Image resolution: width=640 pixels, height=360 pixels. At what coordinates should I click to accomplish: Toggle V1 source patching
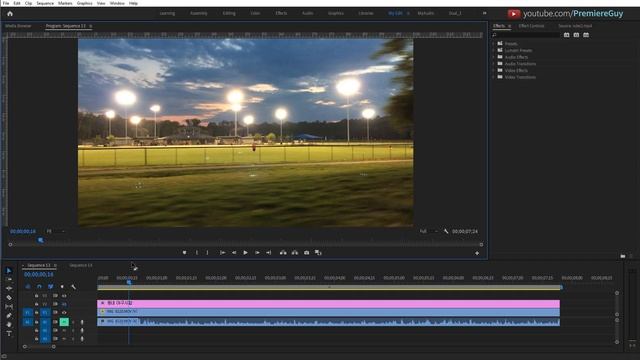(27, 313)
